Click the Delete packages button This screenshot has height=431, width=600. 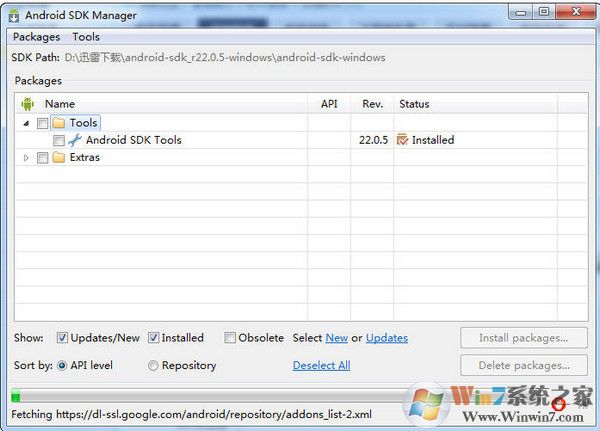524,365
